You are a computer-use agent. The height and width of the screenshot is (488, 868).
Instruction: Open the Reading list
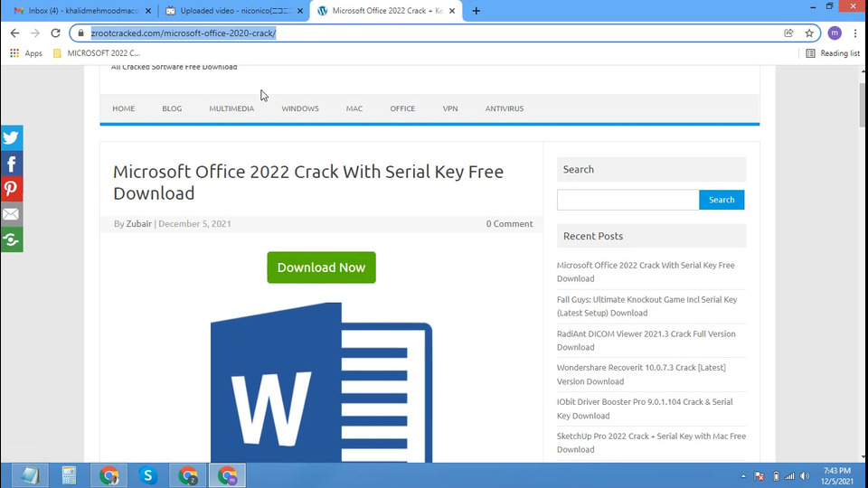pyautogui.click(x=833, y=53)
